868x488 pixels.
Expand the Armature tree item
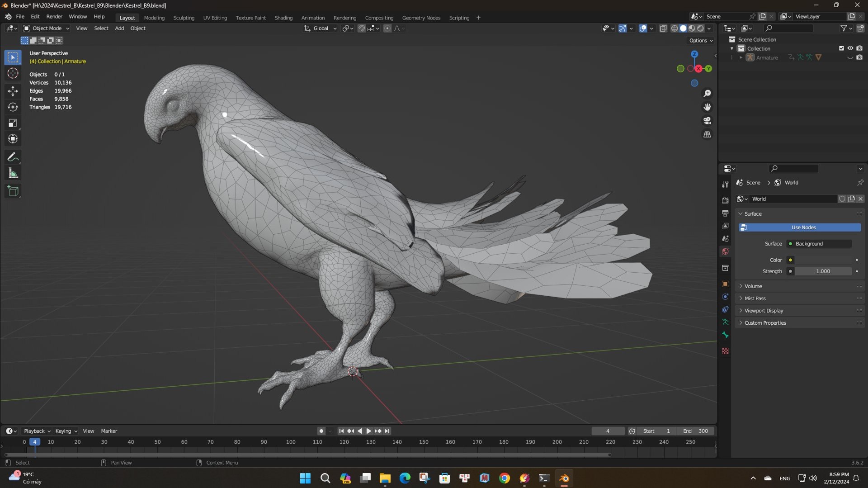pyautogui.click(x=741, y=57)
